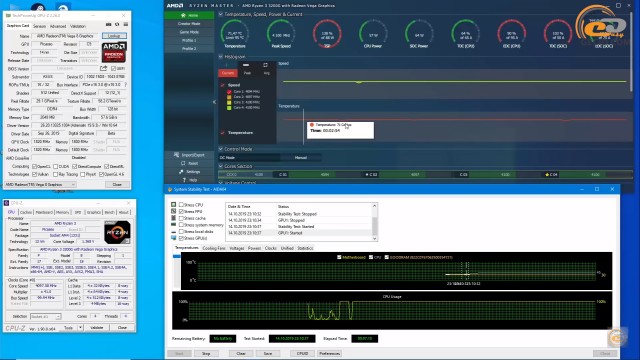Switch to Cooling Fans tab in AIDA64
The image size is (640, 360).
tap(213, 248)
